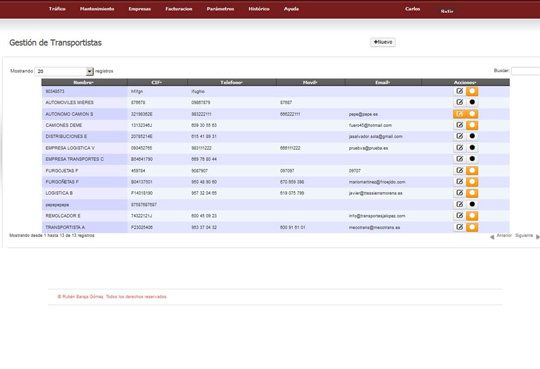Toggle DISTRIBUCIONES E status circle
The width and height of the screenshot is (540, 369).
(x=472, y=136)
